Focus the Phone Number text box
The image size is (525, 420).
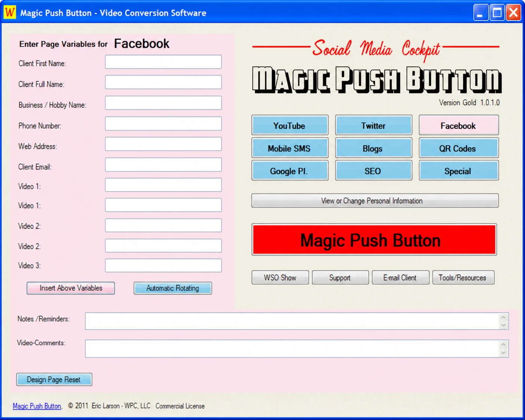coord(163,124)
